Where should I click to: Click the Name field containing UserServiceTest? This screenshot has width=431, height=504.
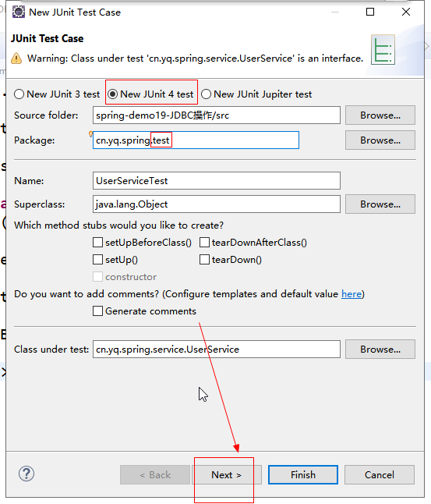coord(217,181)
